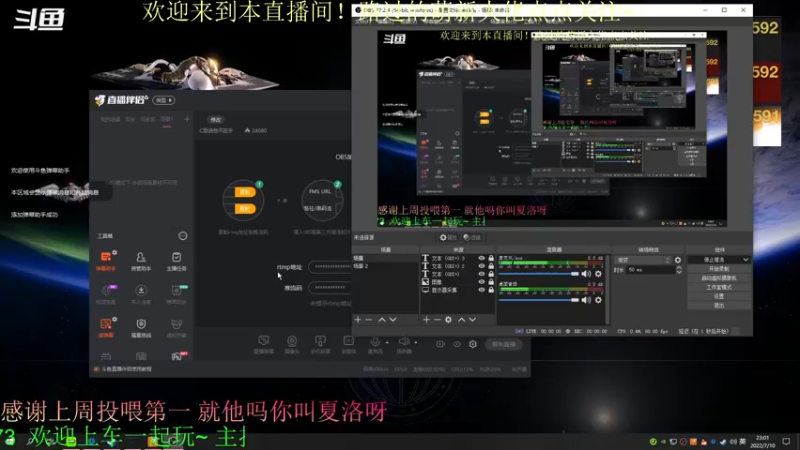Click the start recording button in OBS
This screenshot has height=450, width=800.
click(719, 269)
